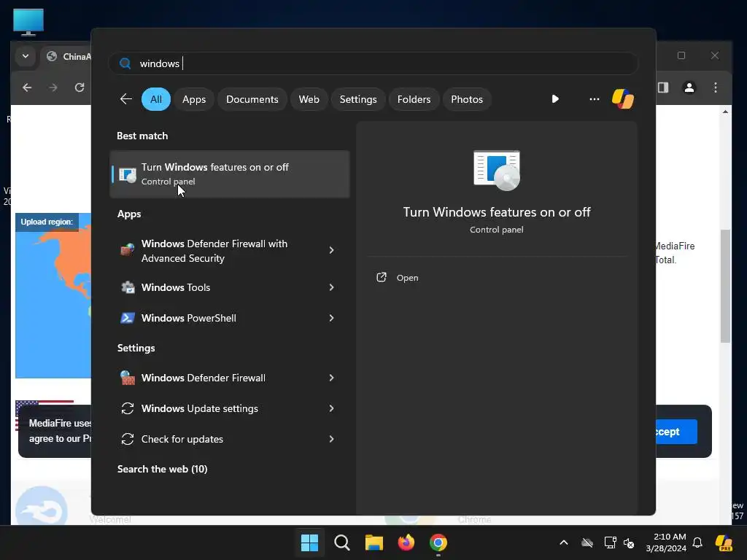Click the Turn Windows features icon in results
The width and height of the screenshot is (747, 560).
tap(128, 174)
